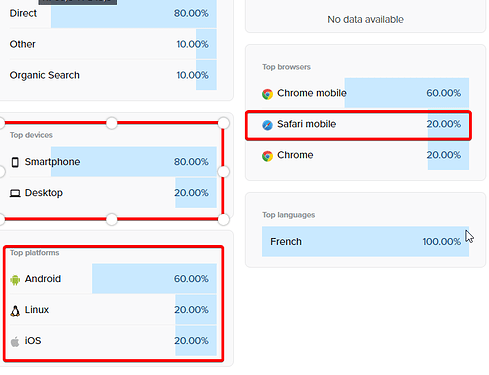Viewport: 489px width, 375px height.
Task: Click the Top platforms heading
Action: 35,253
